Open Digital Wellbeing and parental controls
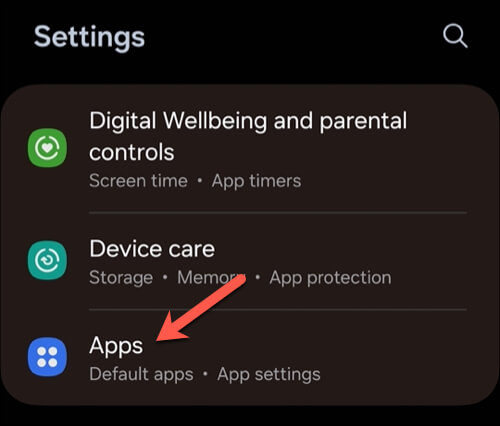500x426 pixels. click(250, 148)
